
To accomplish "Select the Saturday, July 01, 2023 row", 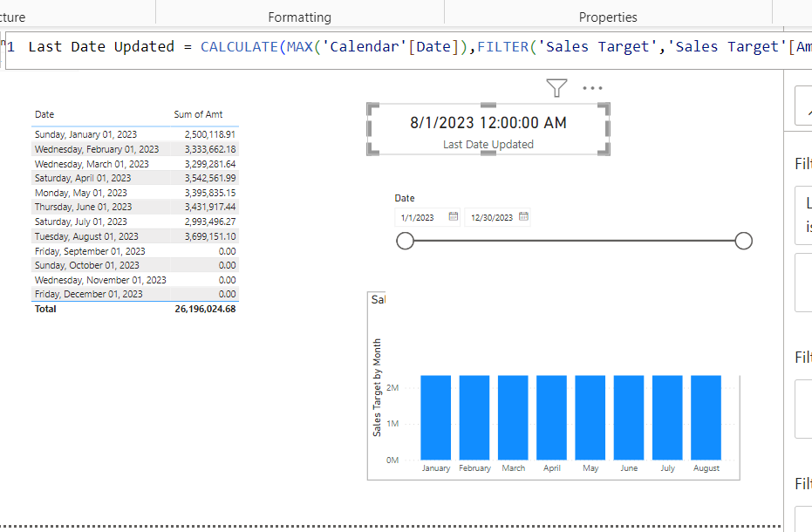I will pyautogui.click(x=134, y=222).
